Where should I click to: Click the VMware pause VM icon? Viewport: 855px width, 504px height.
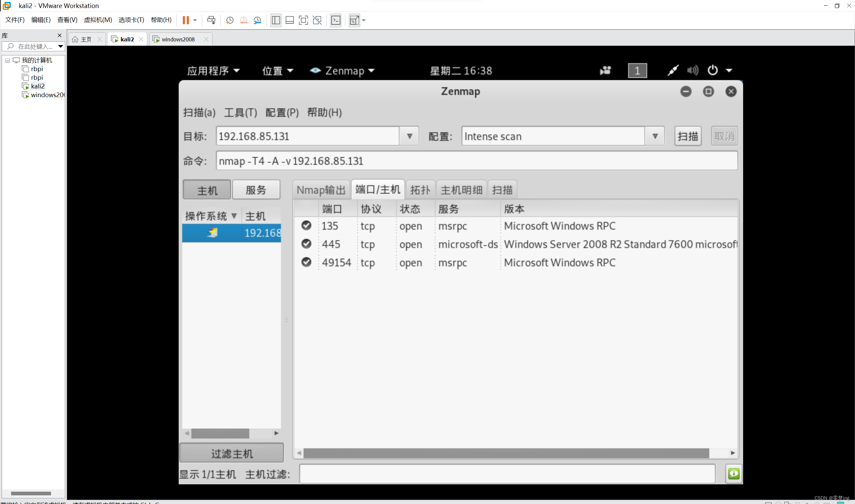click(x=186, y=20)
